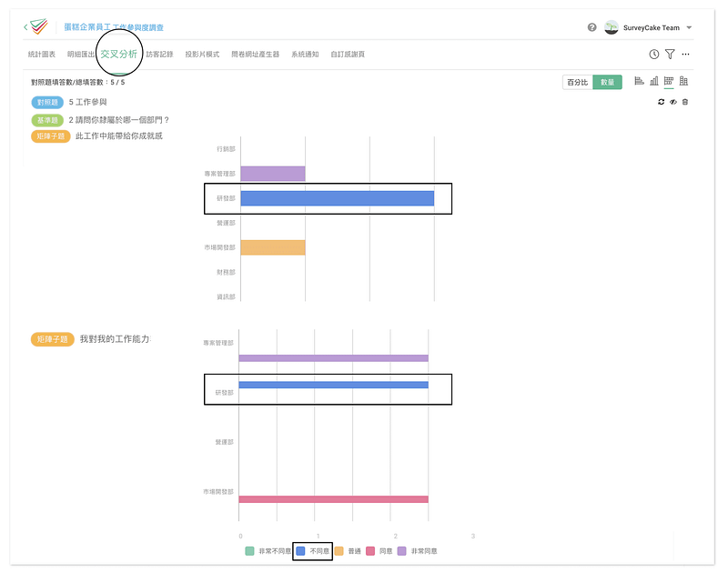The image size is (728, 572).
Task: Click the orange 市場開發部 bar in top chart
Action: click(x=272, y=247)
